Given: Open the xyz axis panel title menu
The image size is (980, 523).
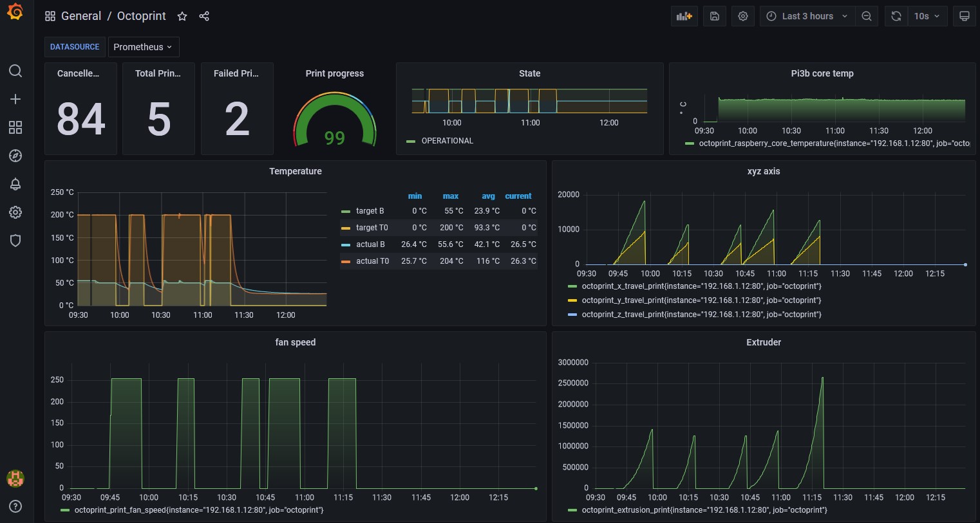Looking at the screenshot, I should (x=764, y=171).
